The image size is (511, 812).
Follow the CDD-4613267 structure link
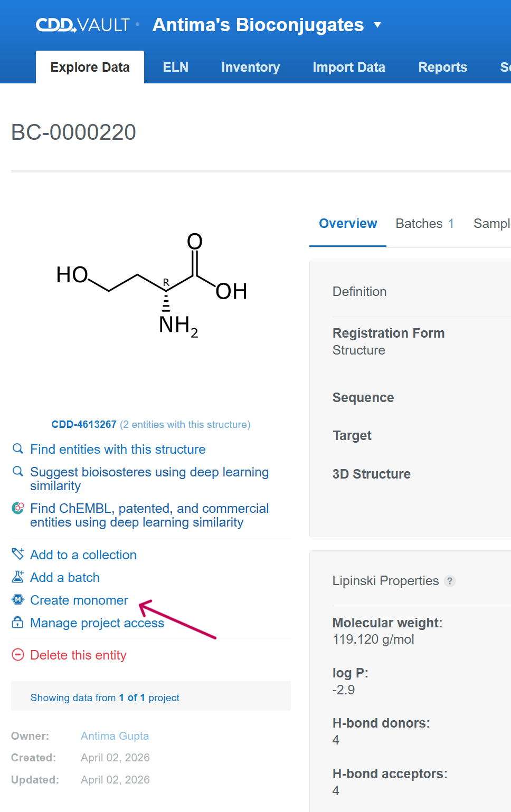84,424
